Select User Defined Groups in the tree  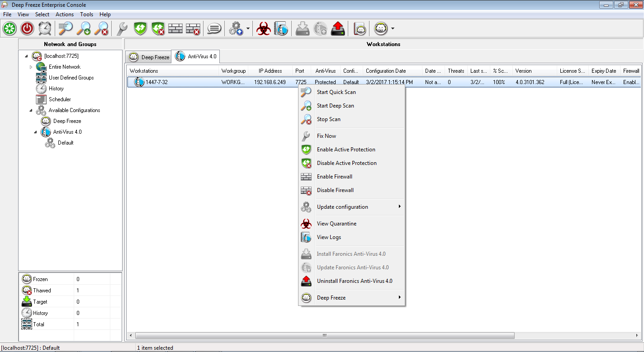coord(71,78)
